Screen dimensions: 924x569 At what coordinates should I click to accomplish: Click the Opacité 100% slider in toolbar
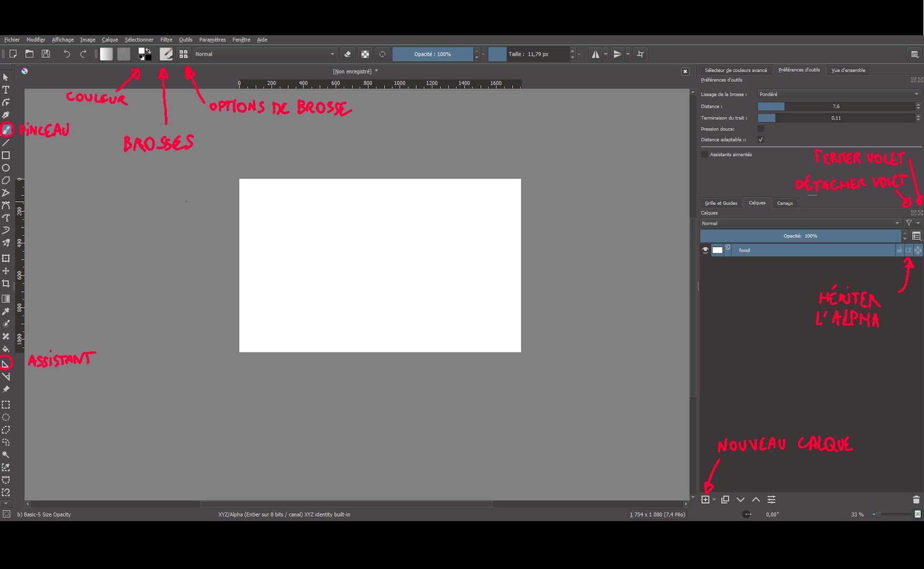[432, 54]
